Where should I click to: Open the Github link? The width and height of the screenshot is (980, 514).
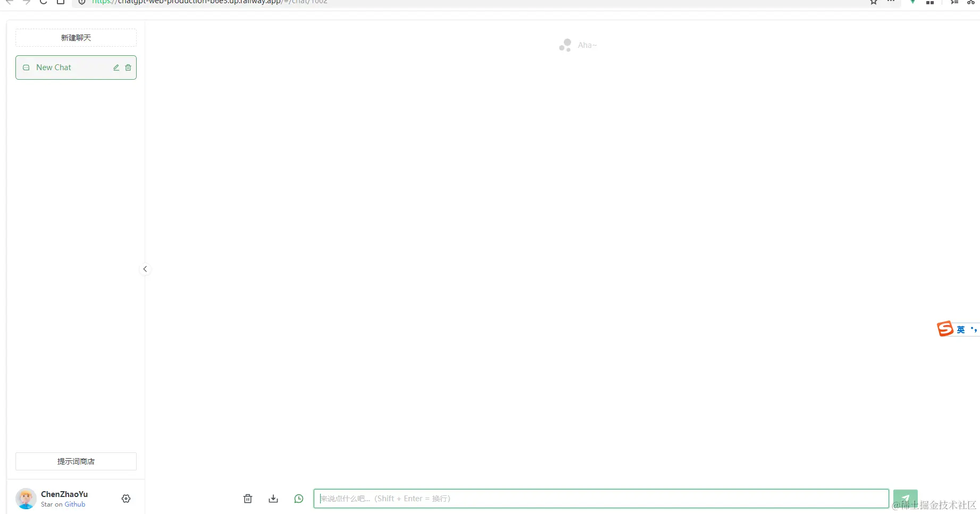click(75, 504)
